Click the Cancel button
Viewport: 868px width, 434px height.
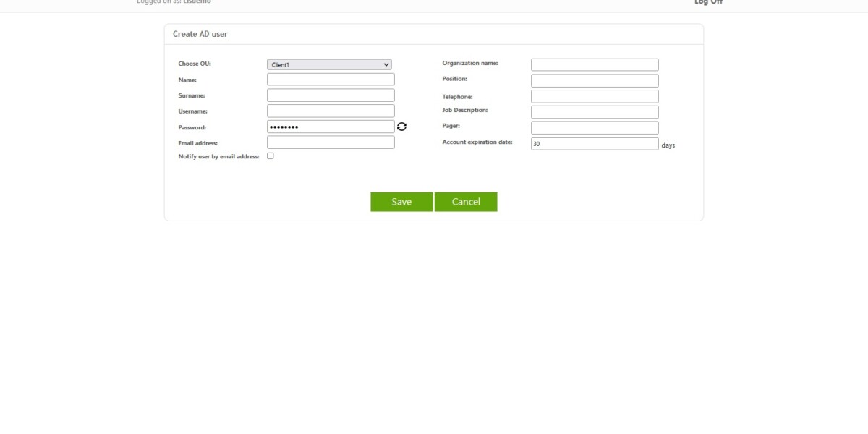pos(465,201)
